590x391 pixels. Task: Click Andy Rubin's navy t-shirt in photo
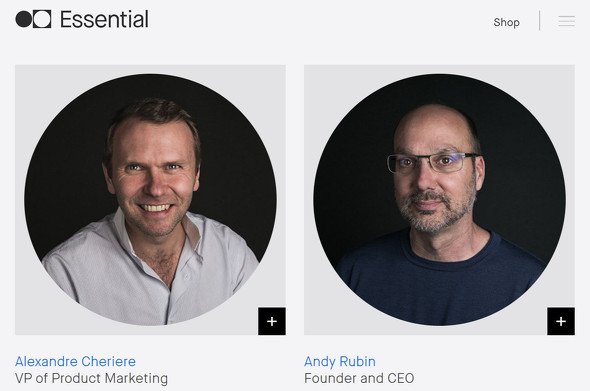[x=439, y=286]
